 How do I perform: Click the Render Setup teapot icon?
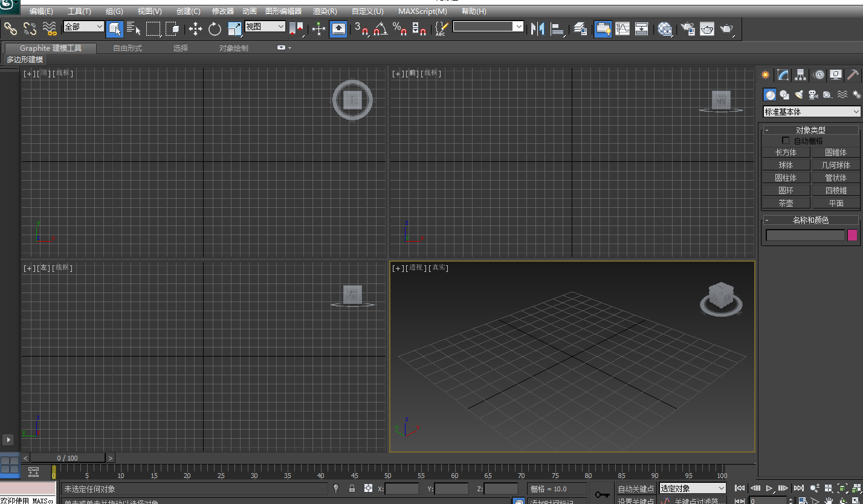(687, 28)
